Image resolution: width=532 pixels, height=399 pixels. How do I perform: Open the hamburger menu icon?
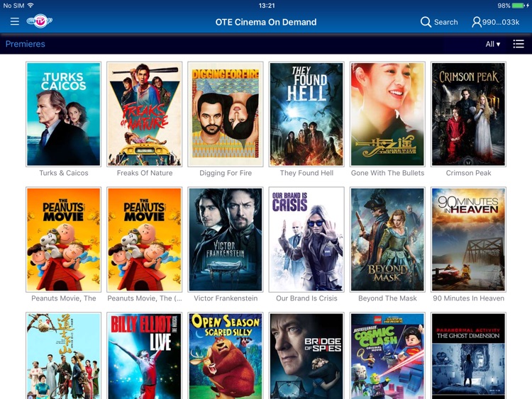(15, 22)
